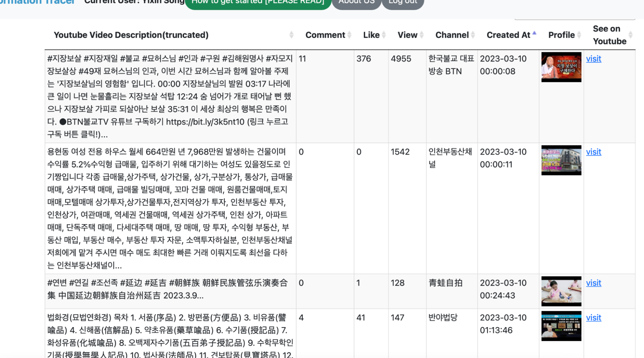Sort by Youtube Video Description column arrows
This screenshot has height=358, width=644.
tap(291, 35)
